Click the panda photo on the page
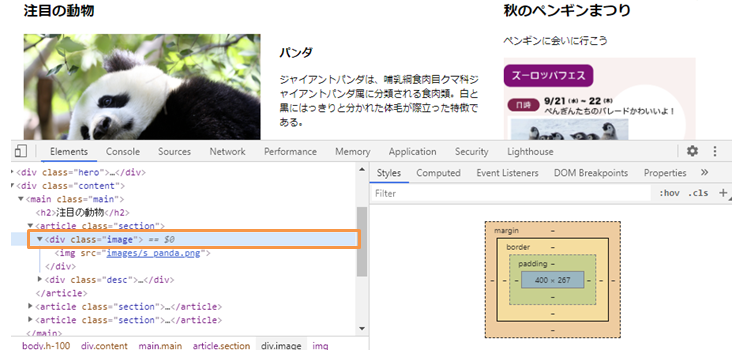This screenshot has height=363, width=738. click(x=142, y=87)
